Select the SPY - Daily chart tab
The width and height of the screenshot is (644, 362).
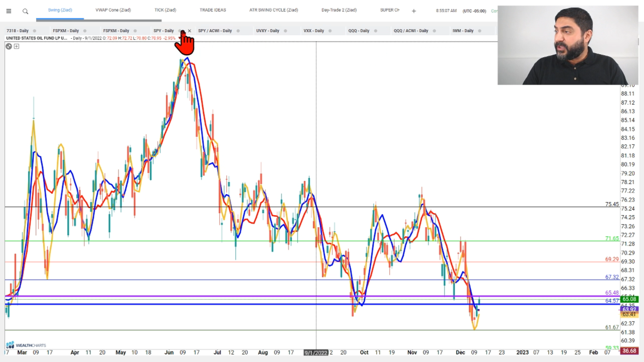pos(164,31)
